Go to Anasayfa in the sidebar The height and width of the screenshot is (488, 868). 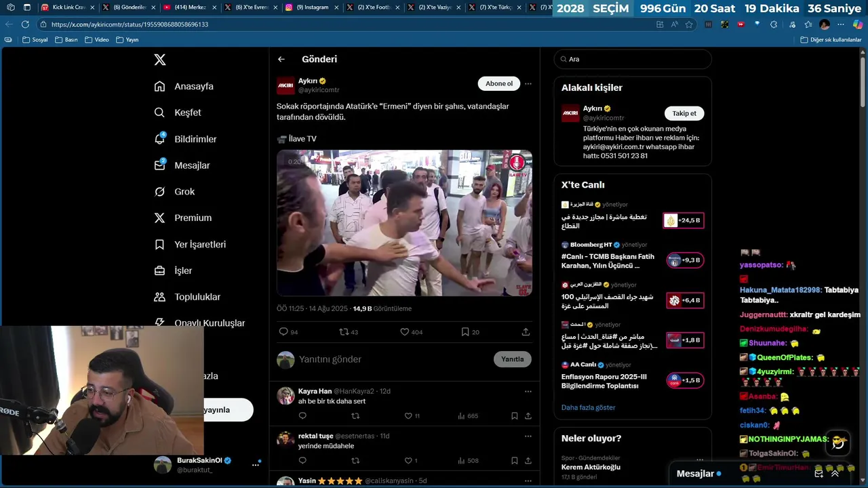point(194,86)
